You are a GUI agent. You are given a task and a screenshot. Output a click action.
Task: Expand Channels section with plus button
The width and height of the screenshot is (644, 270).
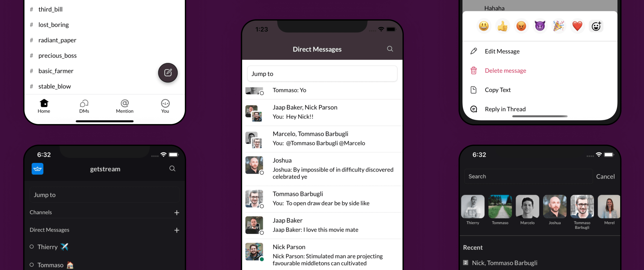point(177,212)
